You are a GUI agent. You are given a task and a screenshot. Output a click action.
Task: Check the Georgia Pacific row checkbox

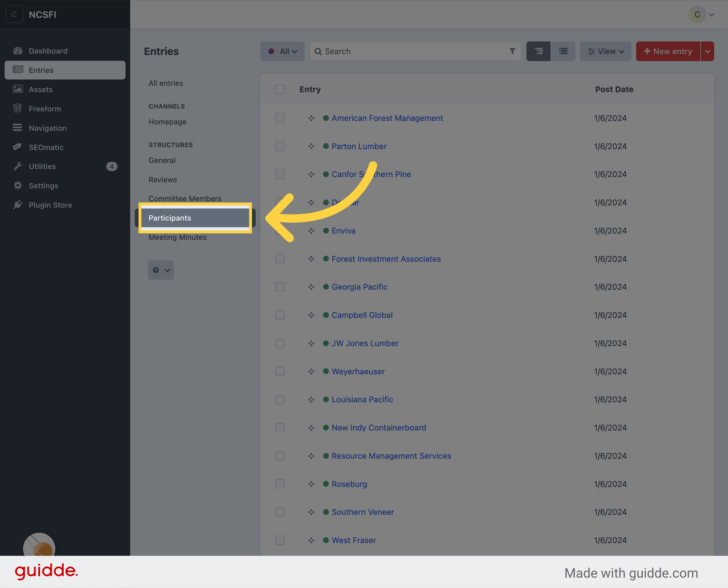[x=280, y=287]
